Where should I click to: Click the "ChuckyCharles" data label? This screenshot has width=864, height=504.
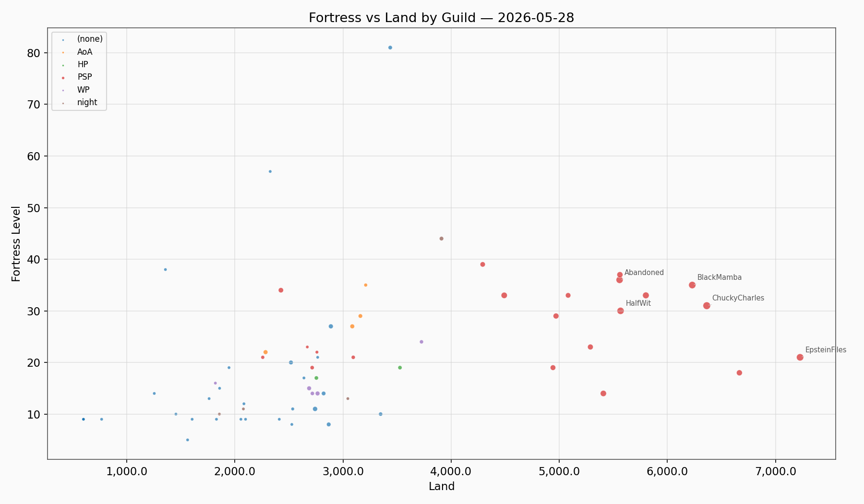tap(738, 298)
